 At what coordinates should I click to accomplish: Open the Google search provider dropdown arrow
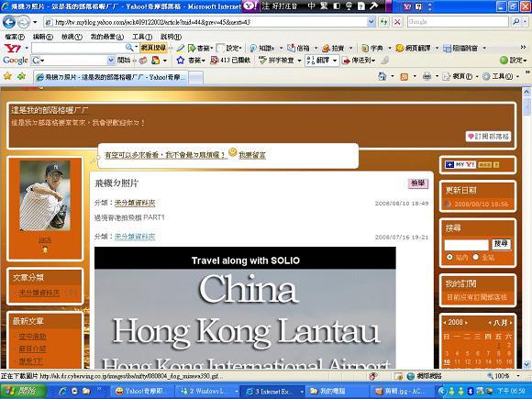525,22
